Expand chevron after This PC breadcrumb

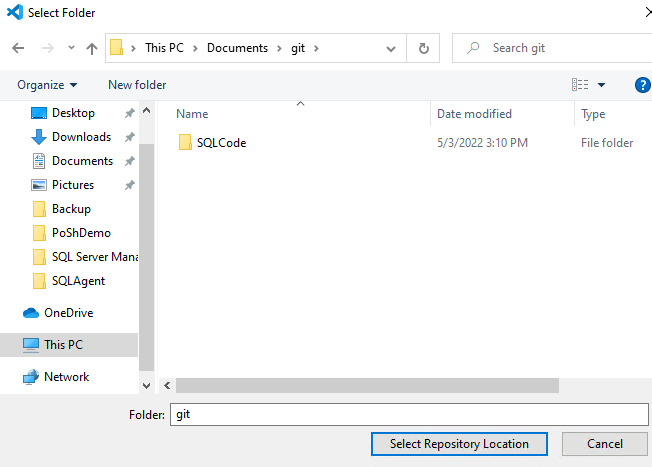(x=195, y=48)
